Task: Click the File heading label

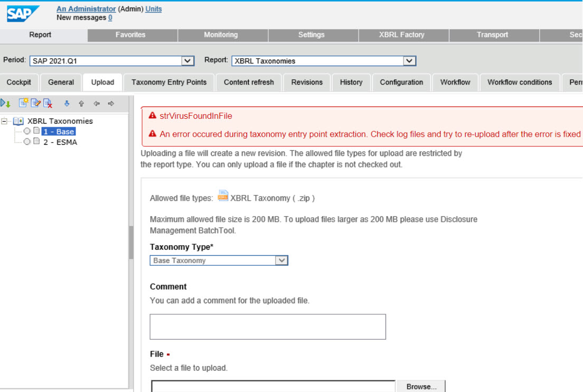Action: click(x=156, y=354)
